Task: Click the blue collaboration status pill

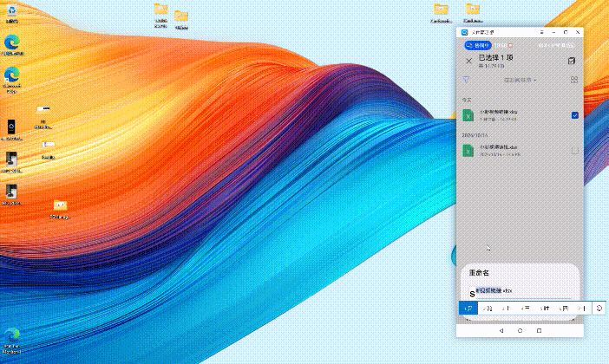Action: [478, 45]
